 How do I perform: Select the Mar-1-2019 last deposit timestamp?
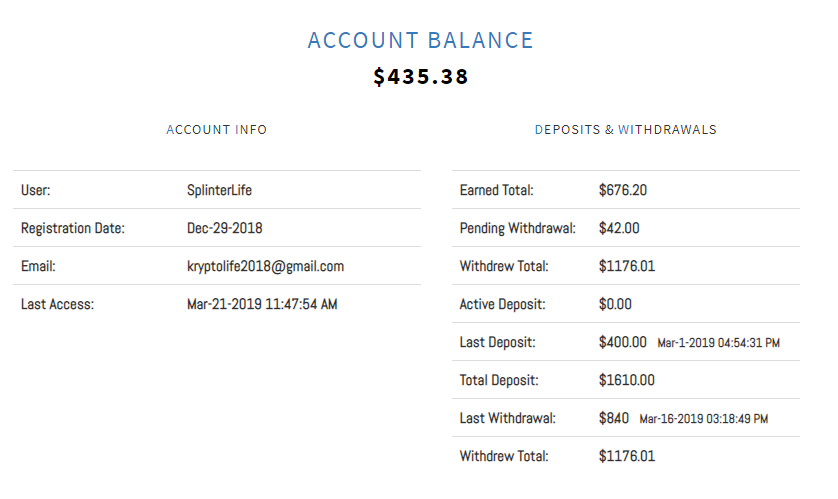click(718, 343)
